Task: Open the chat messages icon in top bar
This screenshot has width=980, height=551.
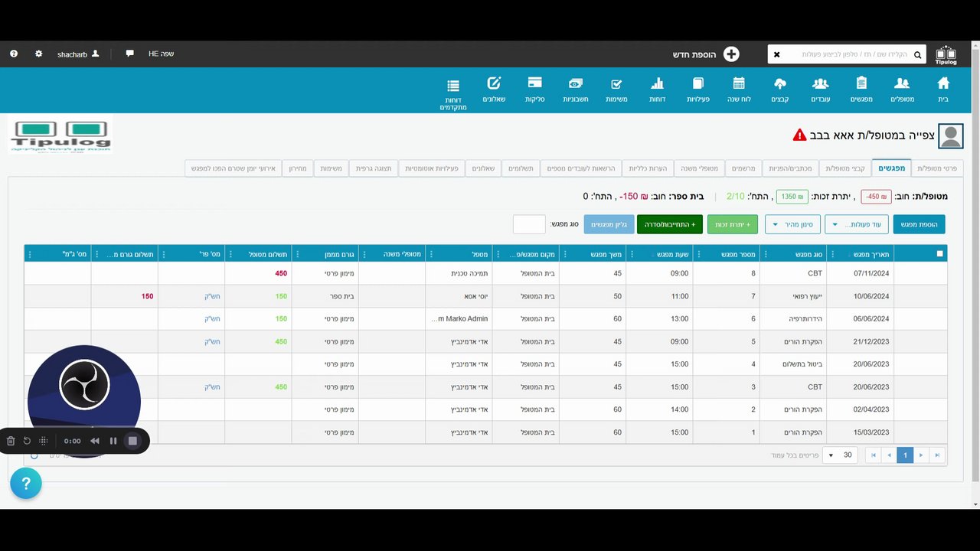Action: [129, 54]
